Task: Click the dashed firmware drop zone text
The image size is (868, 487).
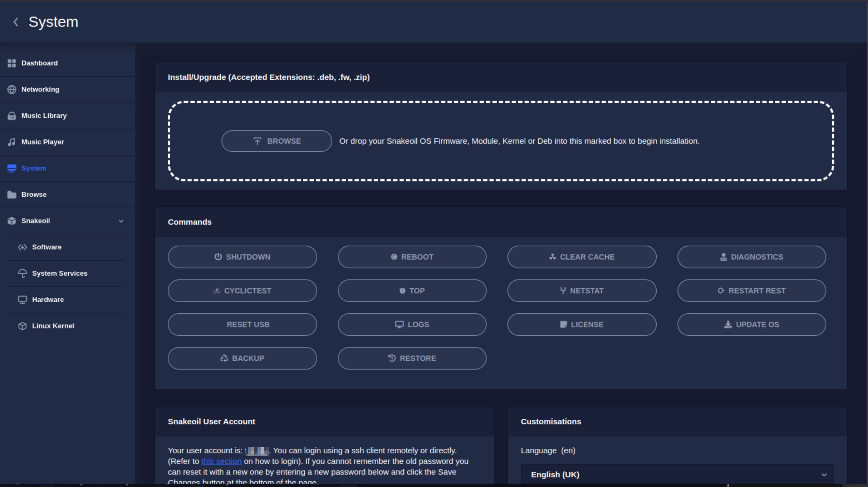Action: point(519,141)
